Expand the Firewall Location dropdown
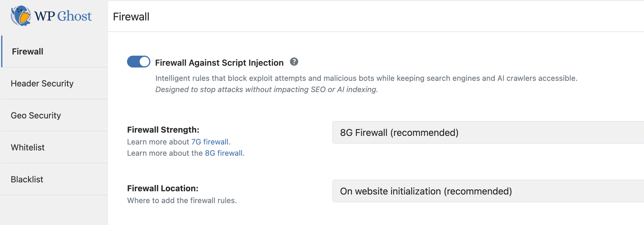644x225 pixels. tap(487, 191)
